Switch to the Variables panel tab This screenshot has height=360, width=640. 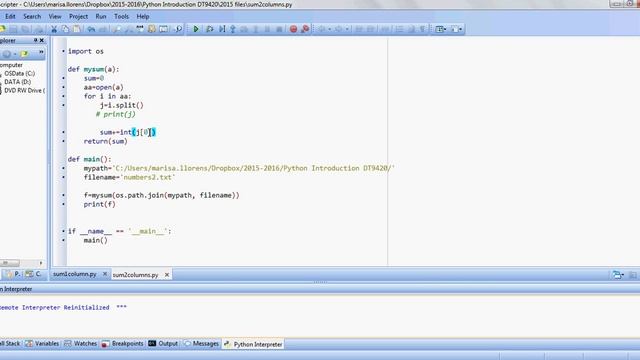coord(42,344)
